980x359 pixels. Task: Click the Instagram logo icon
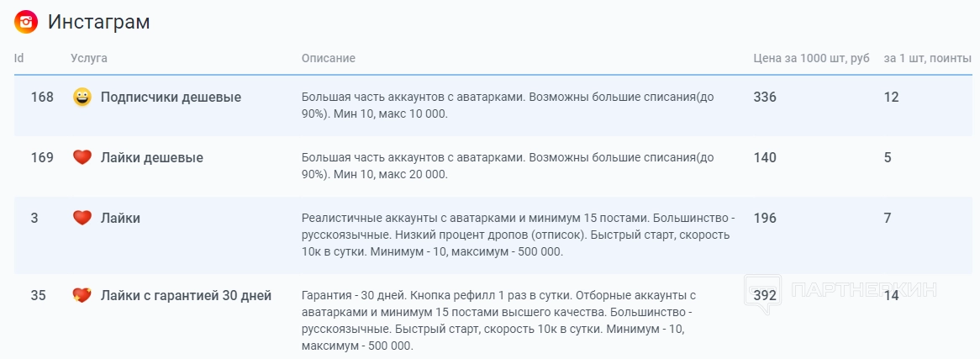[x=27, y=23]
